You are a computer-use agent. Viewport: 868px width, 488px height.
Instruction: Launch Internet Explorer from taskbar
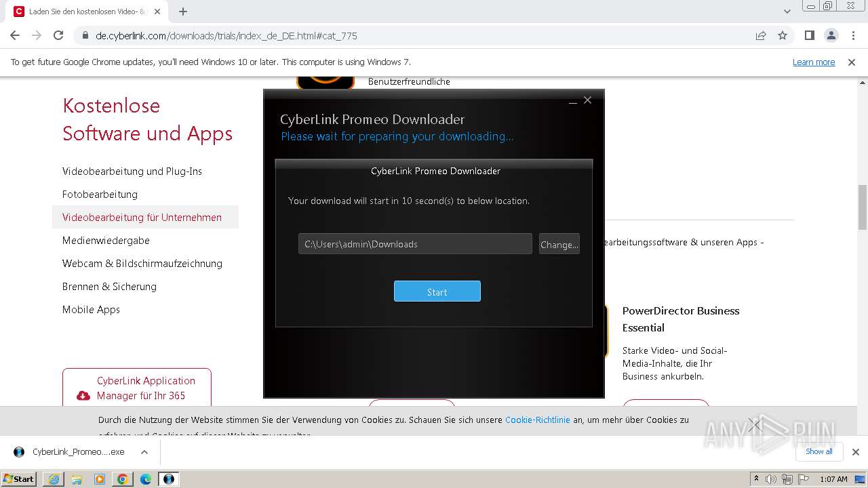[54, 479]
